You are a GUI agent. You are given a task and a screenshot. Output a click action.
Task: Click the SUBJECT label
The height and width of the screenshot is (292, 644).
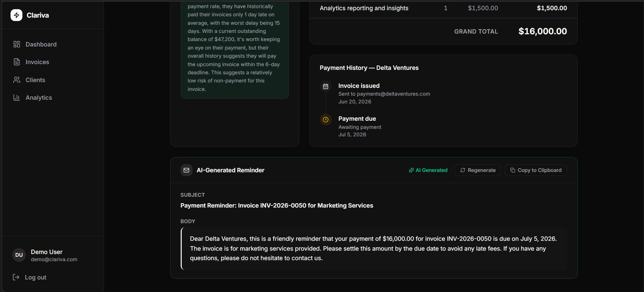click(x=193, y=195)
